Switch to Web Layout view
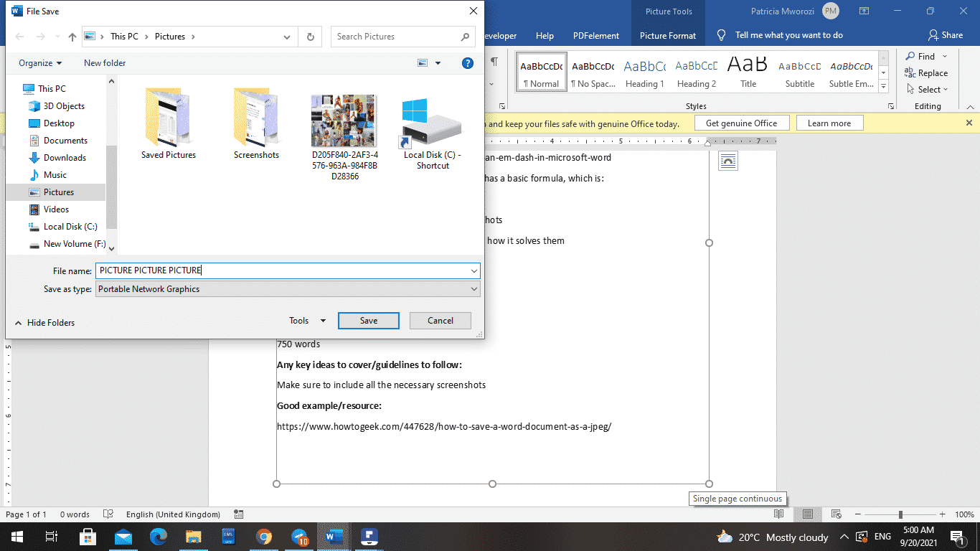 click(836, 514)
